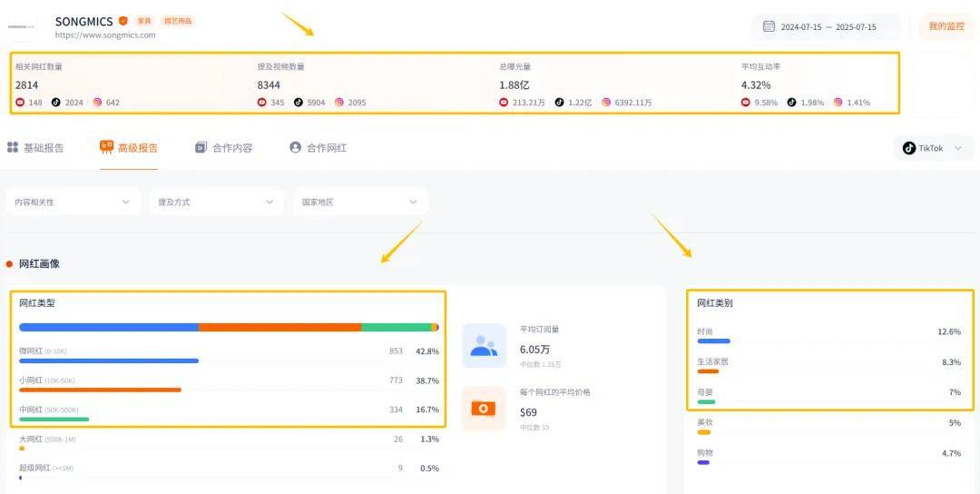Click Instagram icon under 相关网红数量
Image resolution: width=980 pixels, height=494 pixels.
(97, 102)
